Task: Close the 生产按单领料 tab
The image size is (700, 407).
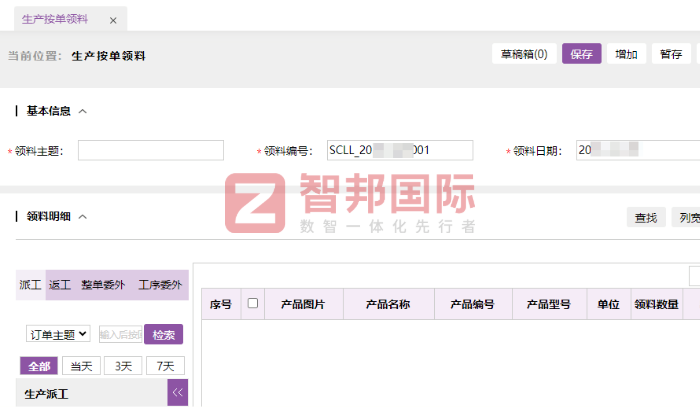Action: click(x=112, y=20)
